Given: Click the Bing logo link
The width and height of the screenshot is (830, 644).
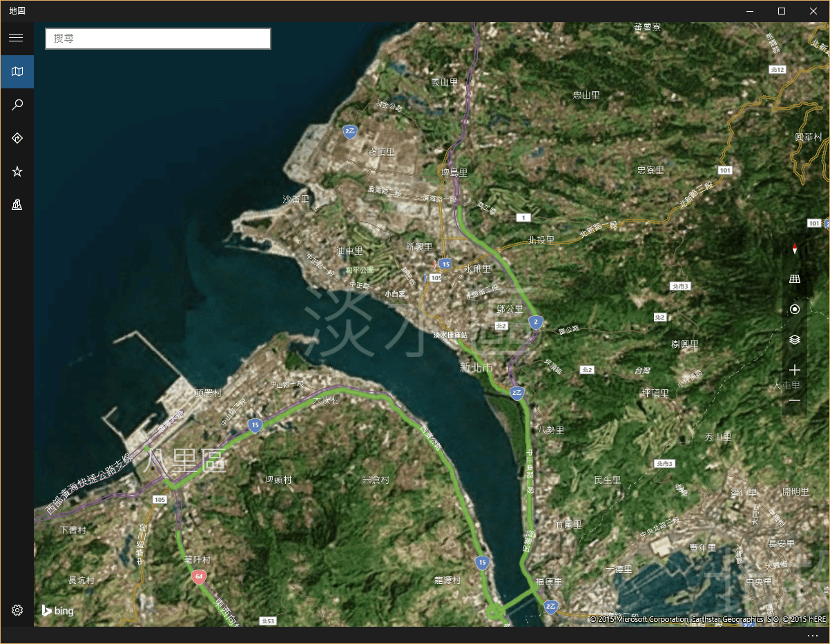Looking at the screenshot, I should coord(57,610).
